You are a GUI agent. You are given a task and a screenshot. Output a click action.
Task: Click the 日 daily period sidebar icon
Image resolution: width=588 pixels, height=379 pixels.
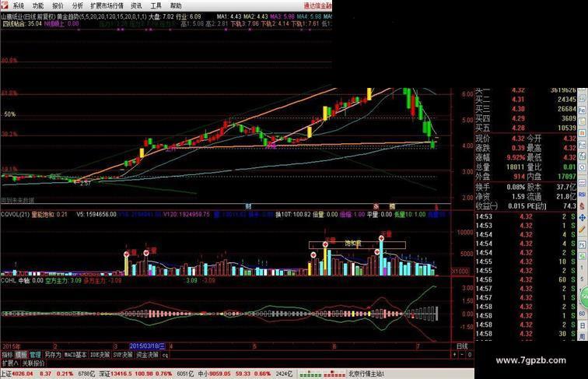[583, 326]
